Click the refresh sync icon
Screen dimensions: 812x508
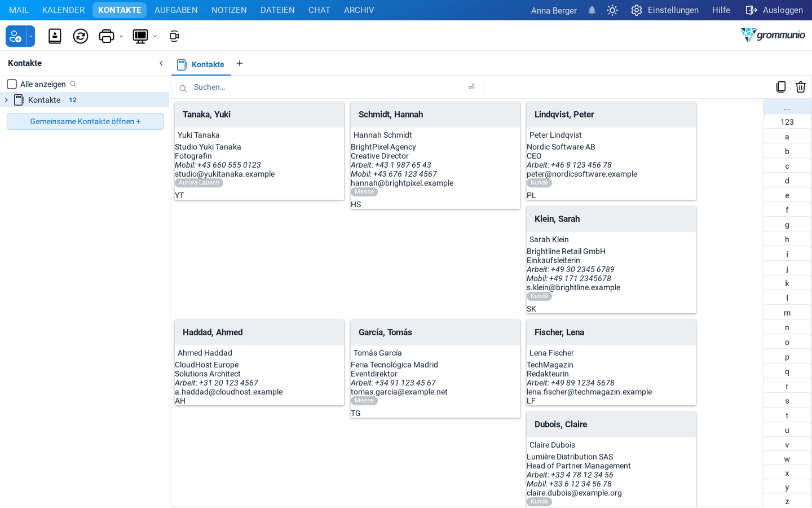(x=81, y=36)
